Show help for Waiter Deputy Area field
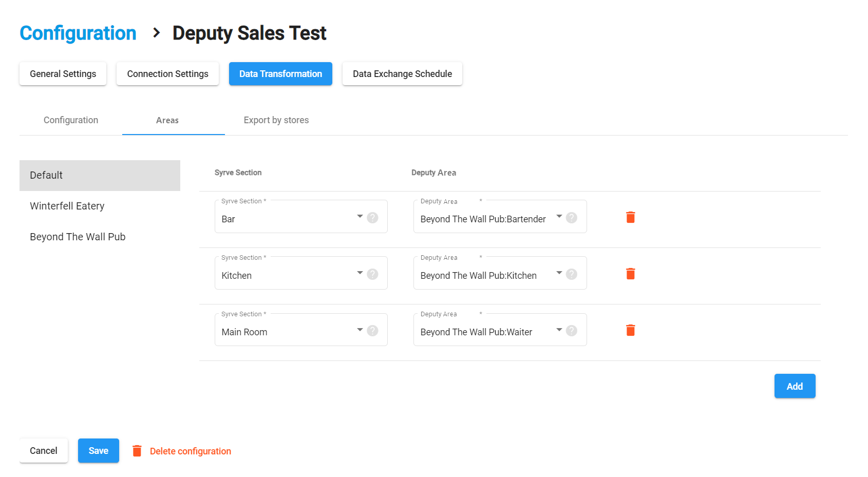This screenshot has height=477, width=868. pos(572,331)
